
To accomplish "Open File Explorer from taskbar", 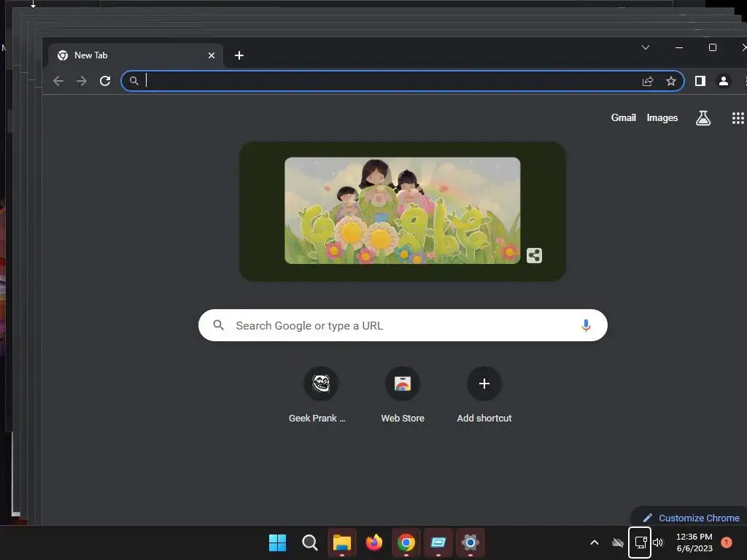I will click(341, 542).
